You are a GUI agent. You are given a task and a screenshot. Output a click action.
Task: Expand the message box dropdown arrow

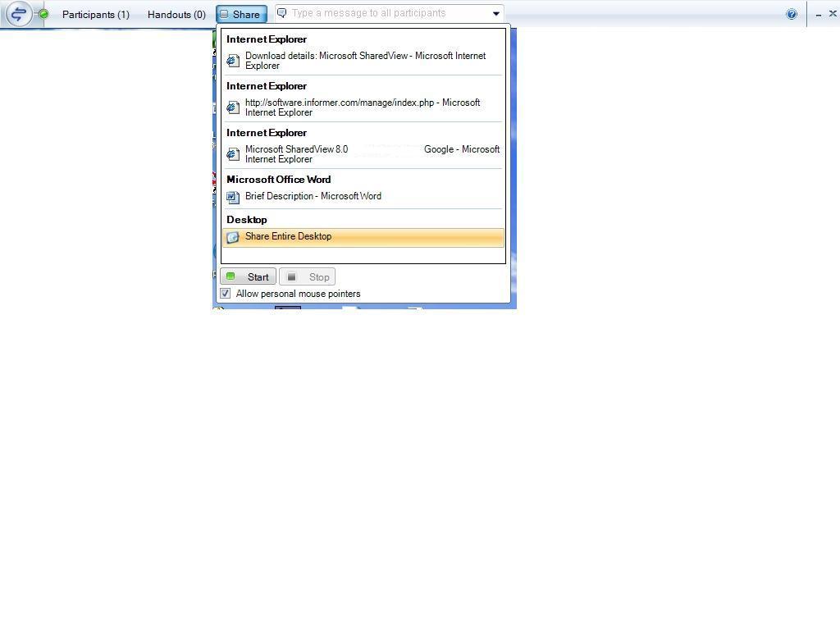coord(495,14)
